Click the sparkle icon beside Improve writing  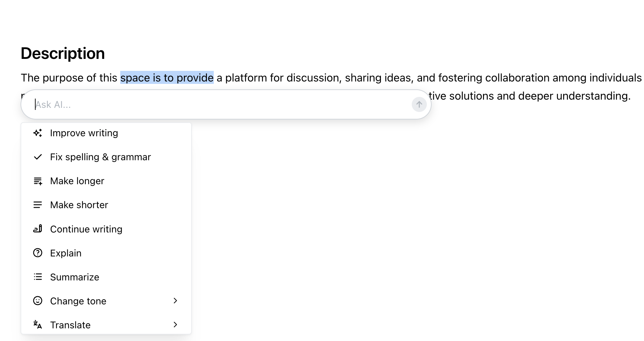point(38,133)
